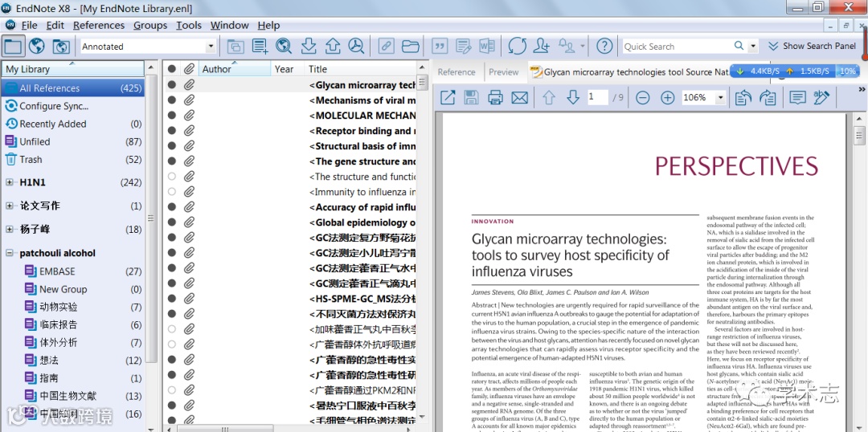The width and height of the screenshot is (868, 432).
Task: Click the Save PDF floppy icon
Action: point(471,98)
